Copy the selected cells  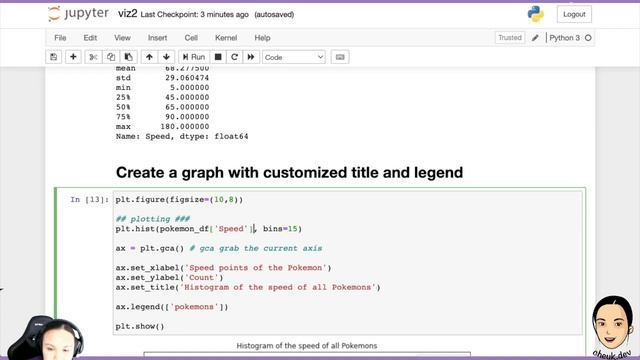pyautogui.click(x=111, y=57)
